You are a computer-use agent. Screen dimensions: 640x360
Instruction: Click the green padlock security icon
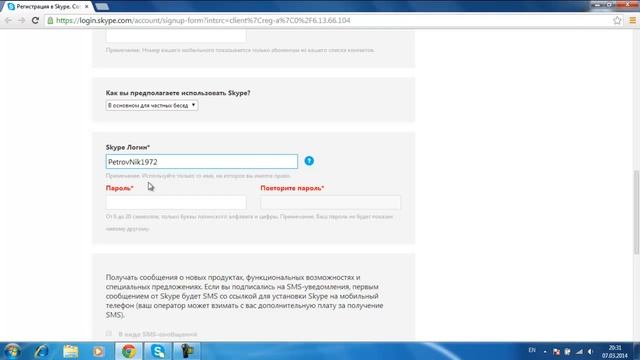[50, 20]
